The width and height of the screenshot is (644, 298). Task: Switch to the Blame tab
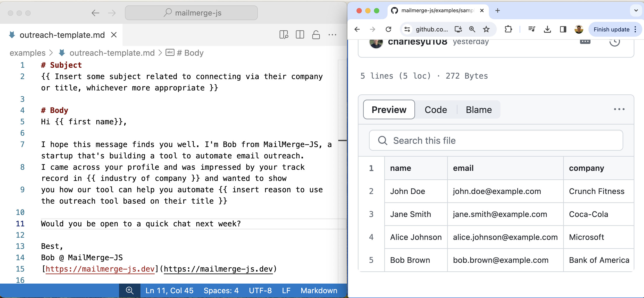[x=478, y=110]
